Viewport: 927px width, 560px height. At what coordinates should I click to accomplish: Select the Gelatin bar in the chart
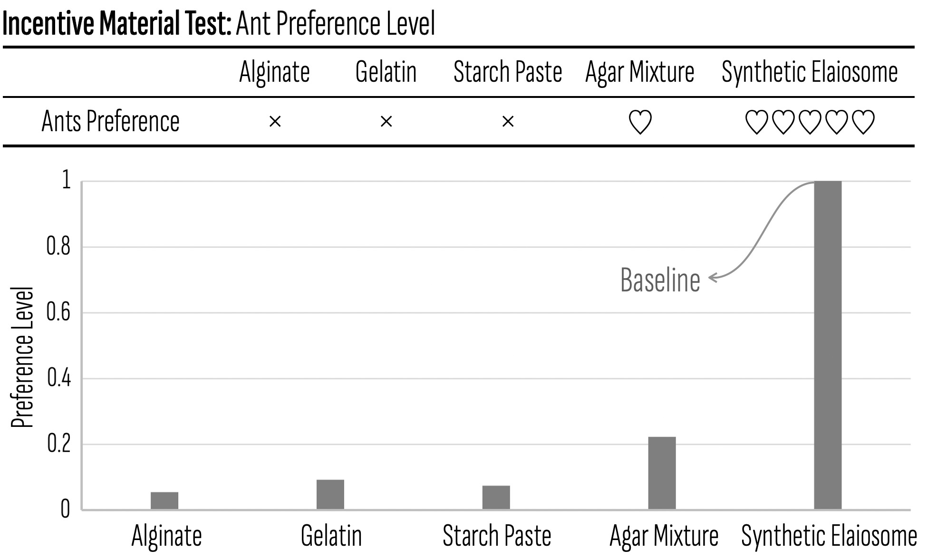point(330,494)
